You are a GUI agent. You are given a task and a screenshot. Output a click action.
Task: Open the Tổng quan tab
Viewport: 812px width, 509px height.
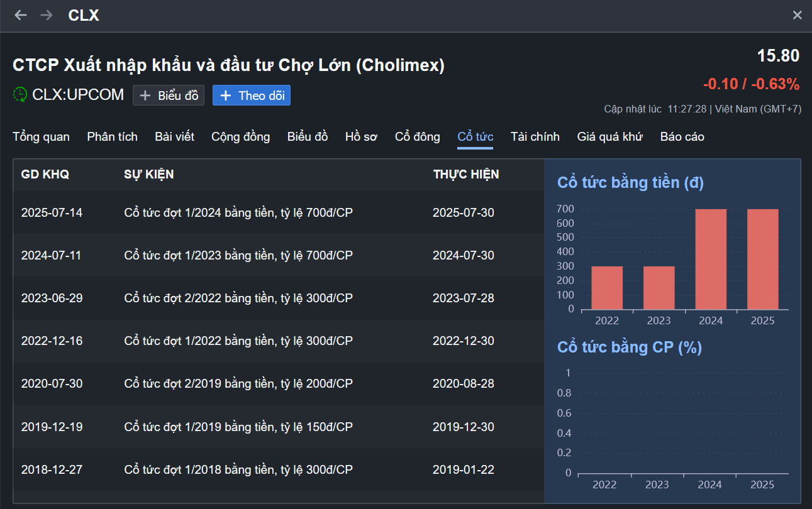(41, 137)
